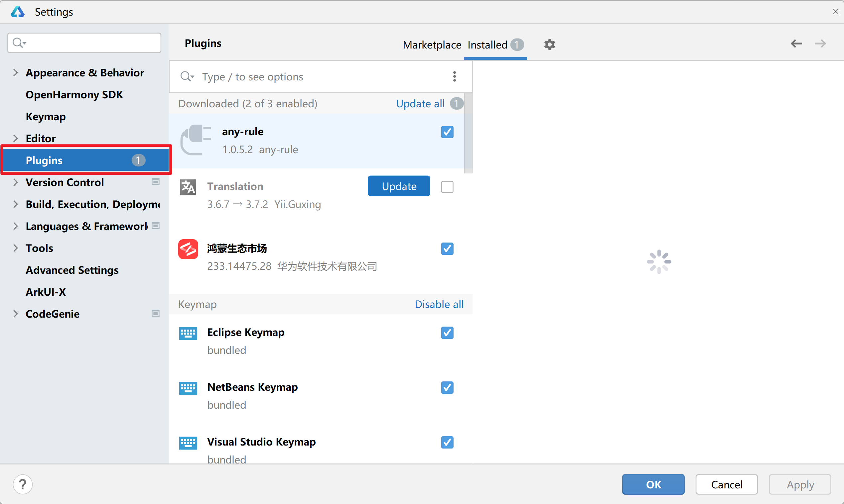Click the Translation plugin icon
844x504 pixels.
tap(188, 187)
